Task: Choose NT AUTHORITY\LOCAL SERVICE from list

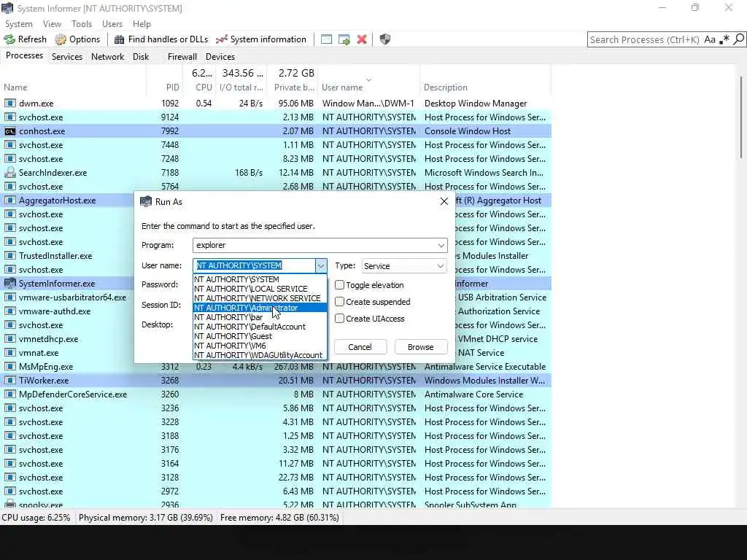Action: click(260, 289)
